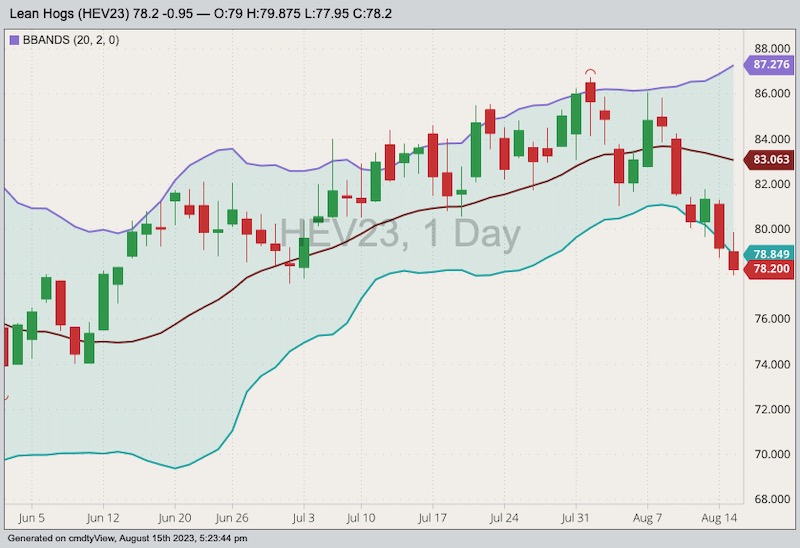Click the 68.000 price axis label
Image resolution: width=800 pixels, height=548 pixels.
tap(772, 499)
